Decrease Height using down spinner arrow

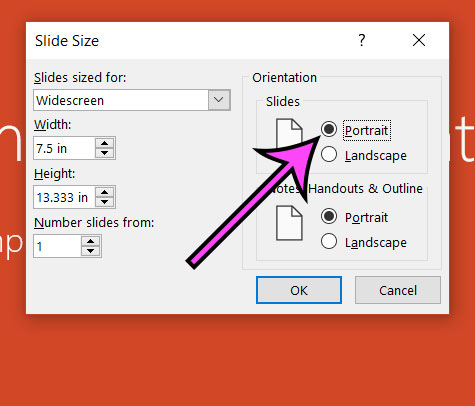pyautogui.click(x=105, y=202)
